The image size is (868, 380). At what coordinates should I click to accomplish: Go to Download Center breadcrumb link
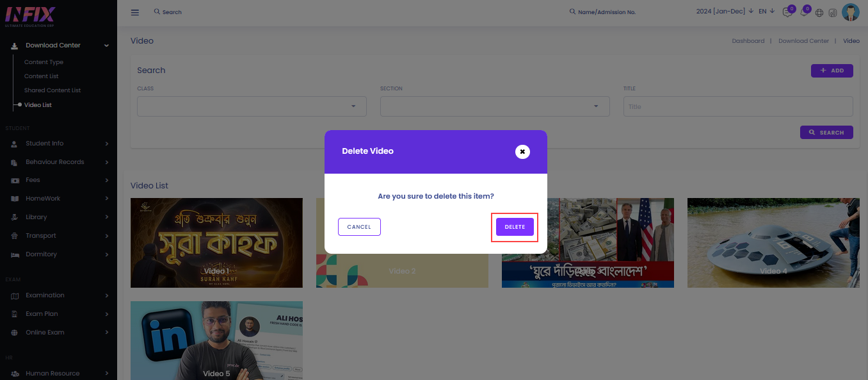point(803,41)
